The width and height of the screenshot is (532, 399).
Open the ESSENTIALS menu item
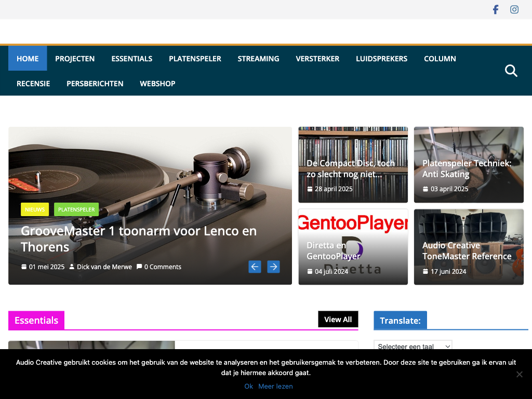132,58
